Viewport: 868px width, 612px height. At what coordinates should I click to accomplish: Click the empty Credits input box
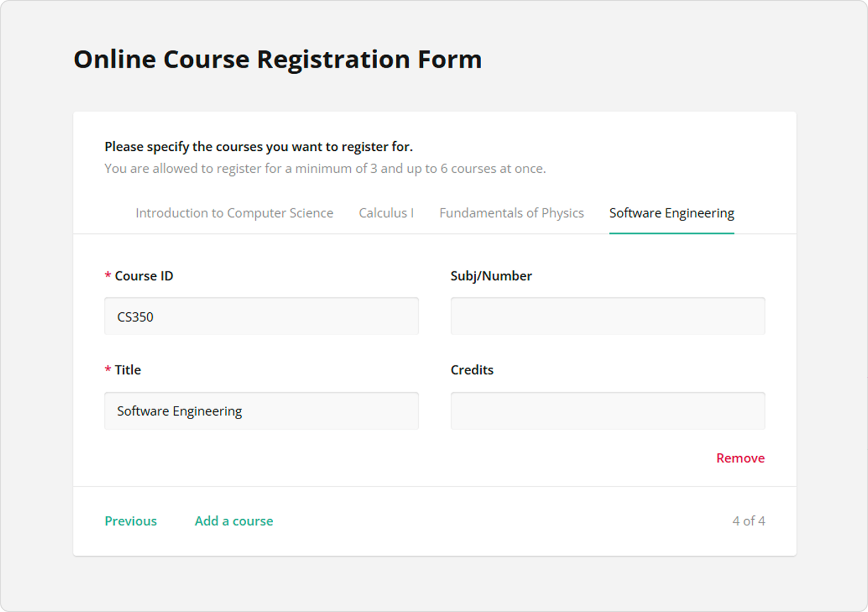point(607,411)
